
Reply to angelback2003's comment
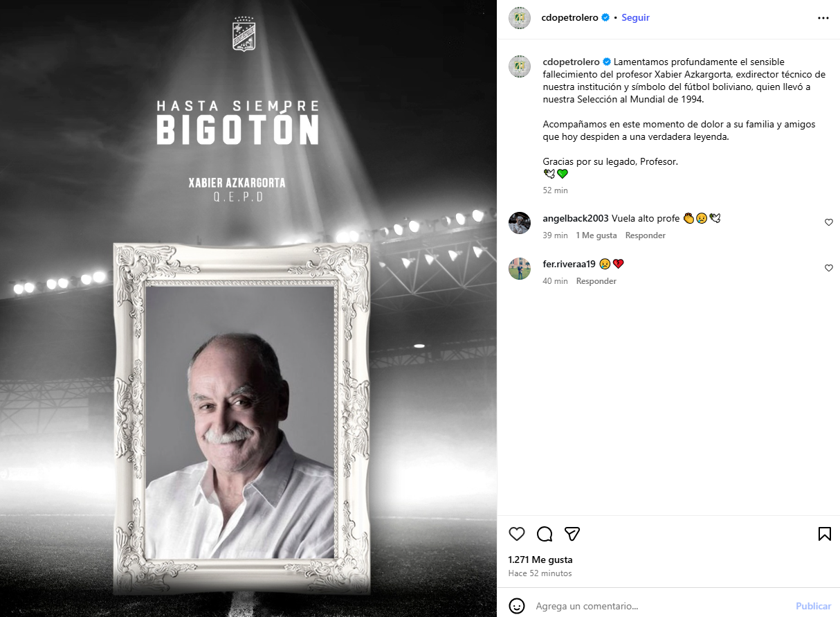(645, 235)
